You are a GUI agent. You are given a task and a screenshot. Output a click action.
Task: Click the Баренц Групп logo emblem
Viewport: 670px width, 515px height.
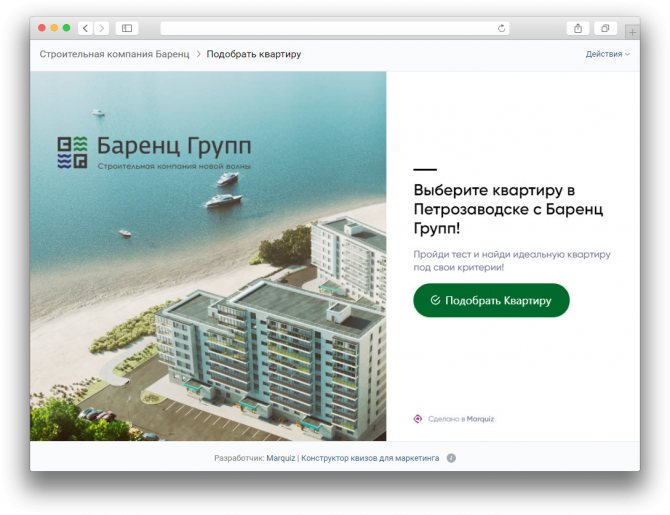72,152
